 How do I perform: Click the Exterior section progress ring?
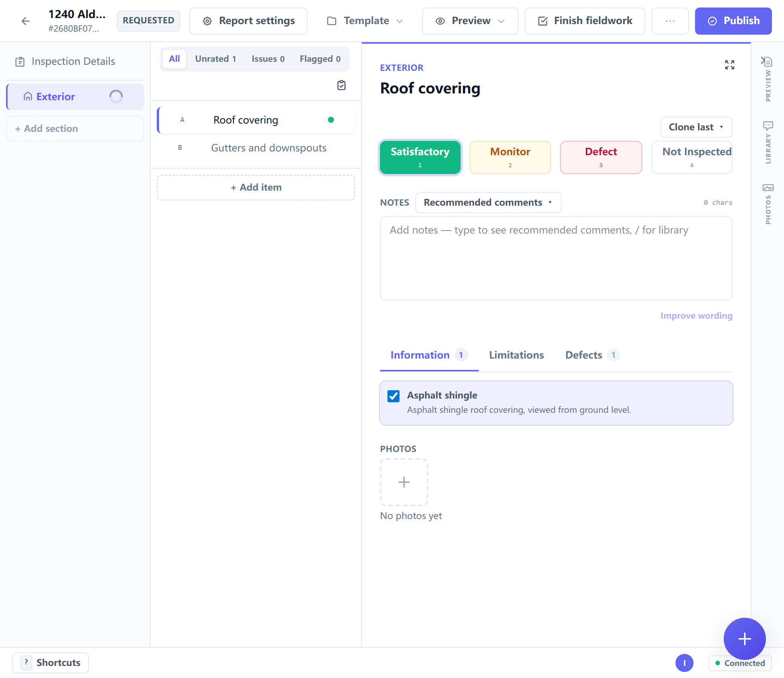pos(116,96)
